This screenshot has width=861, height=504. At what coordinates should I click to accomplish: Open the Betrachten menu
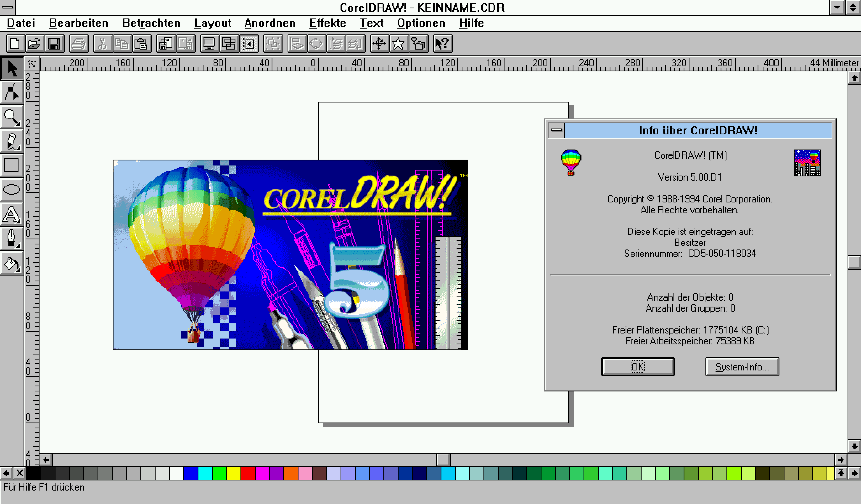click(151, 23)
